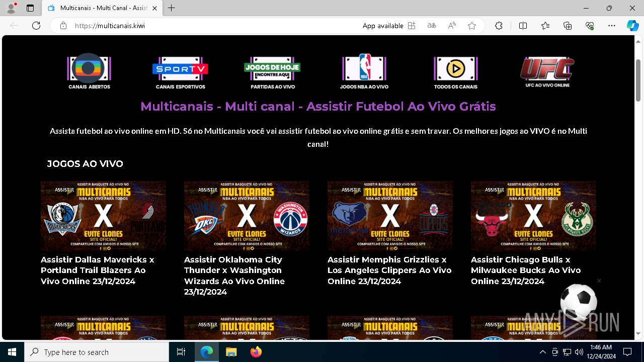Open the Edge profile icon
644x362 pixels.
pyautogui.click(x=11, y=8)
